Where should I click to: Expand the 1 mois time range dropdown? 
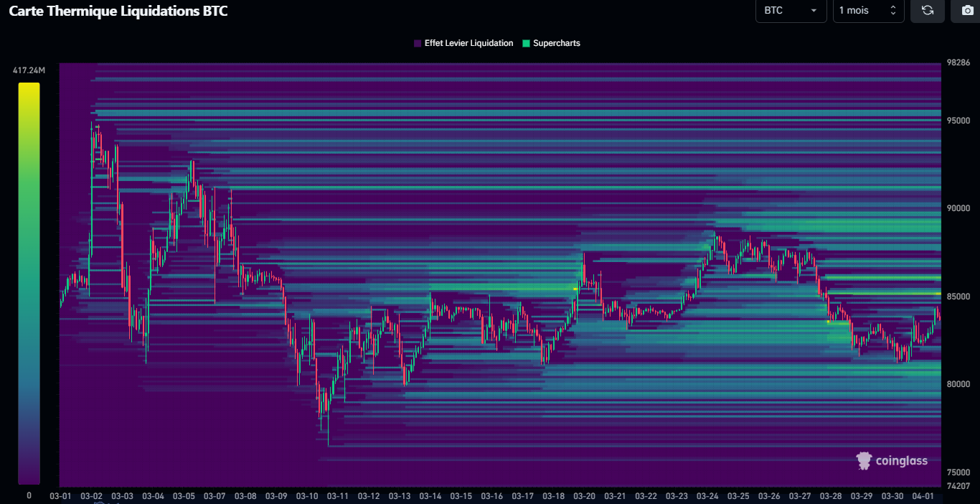867,11
